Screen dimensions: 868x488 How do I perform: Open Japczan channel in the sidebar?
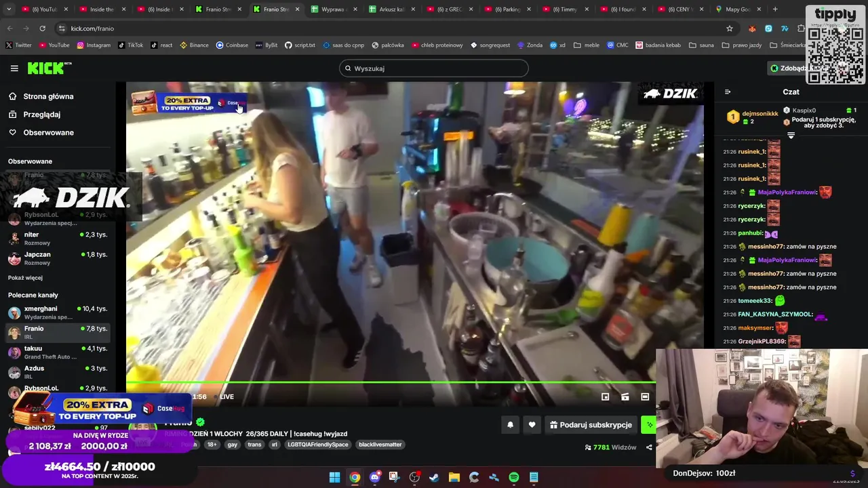coord(58,258)
